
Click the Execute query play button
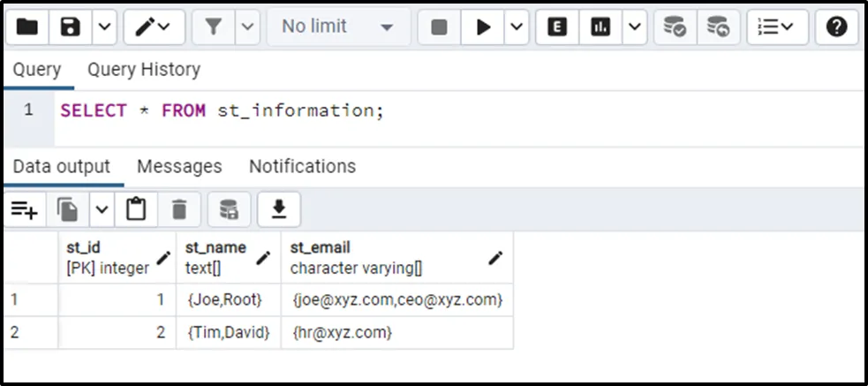(483, 27)
